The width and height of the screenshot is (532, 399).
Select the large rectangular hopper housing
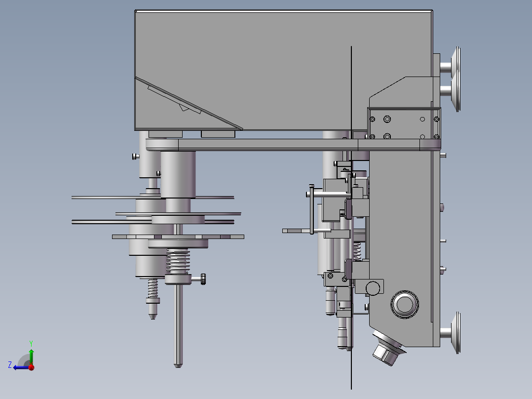tap(284, 70)
